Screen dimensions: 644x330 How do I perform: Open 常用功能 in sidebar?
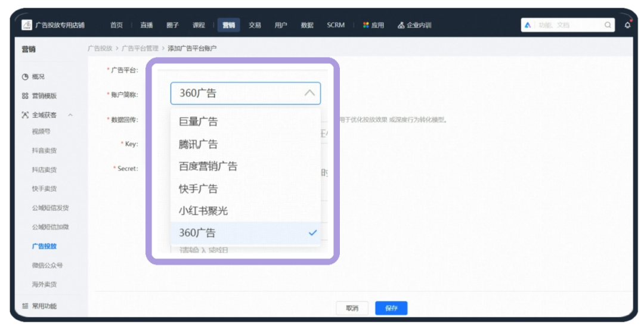(44, 306)
